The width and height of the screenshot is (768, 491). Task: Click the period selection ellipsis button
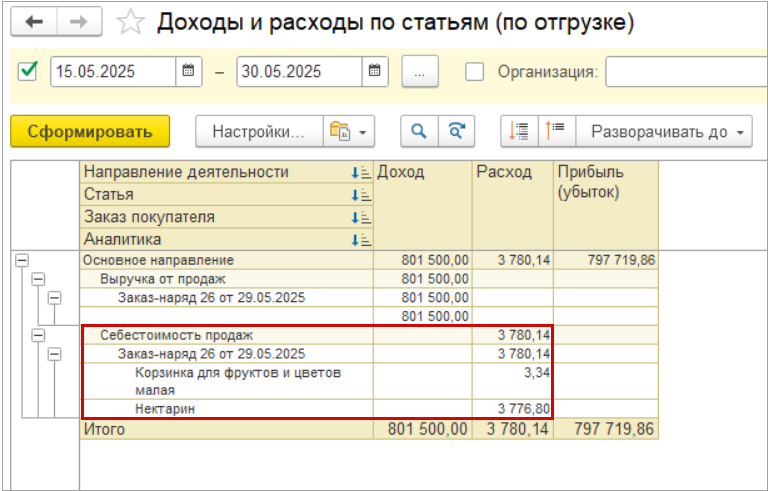420,72
